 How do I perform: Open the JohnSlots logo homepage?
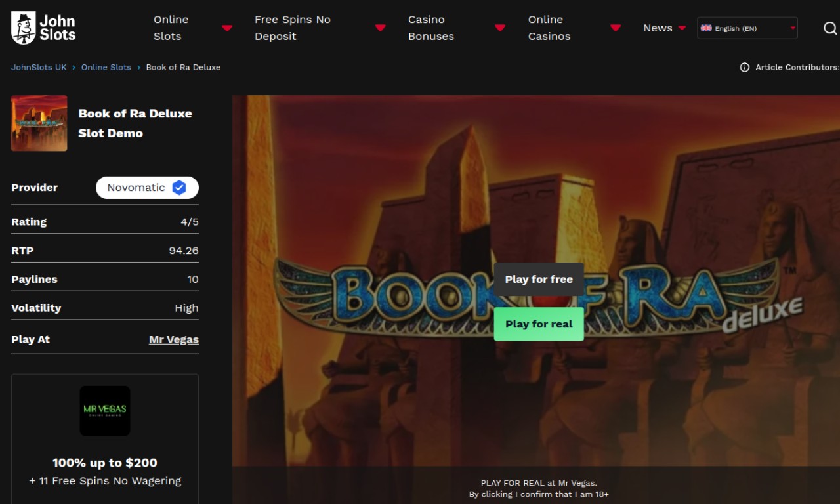[x=43, y=28]
